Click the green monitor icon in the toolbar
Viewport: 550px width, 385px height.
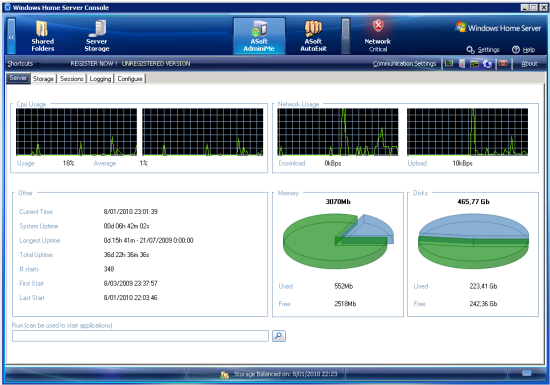449,63
